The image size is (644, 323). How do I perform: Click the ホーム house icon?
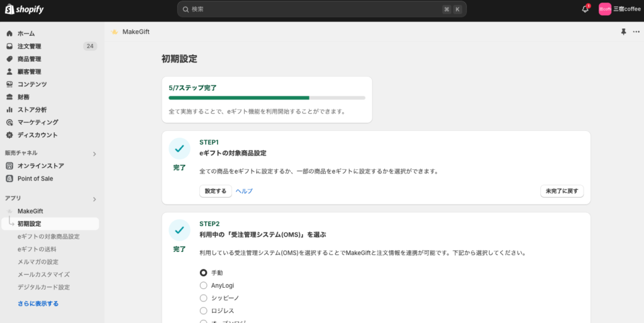(x=9, y=33)
